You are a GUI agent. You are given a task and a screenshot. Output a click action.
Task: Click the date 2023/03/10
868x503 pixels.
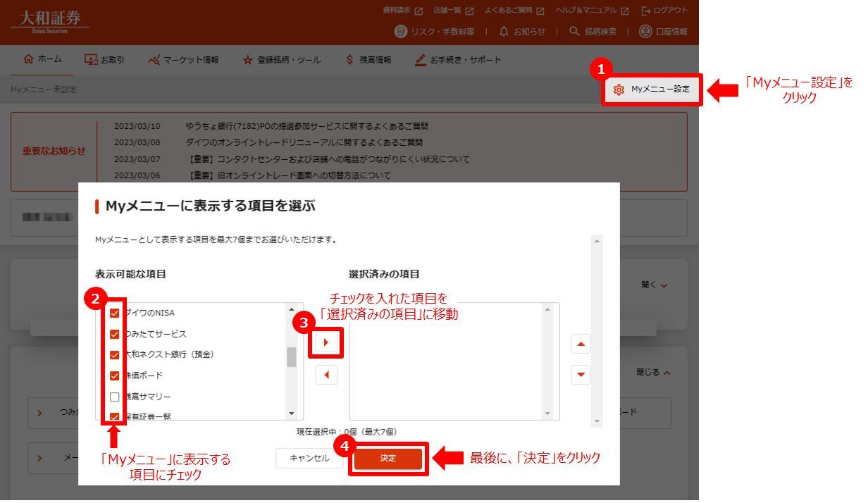pos(137,126)
